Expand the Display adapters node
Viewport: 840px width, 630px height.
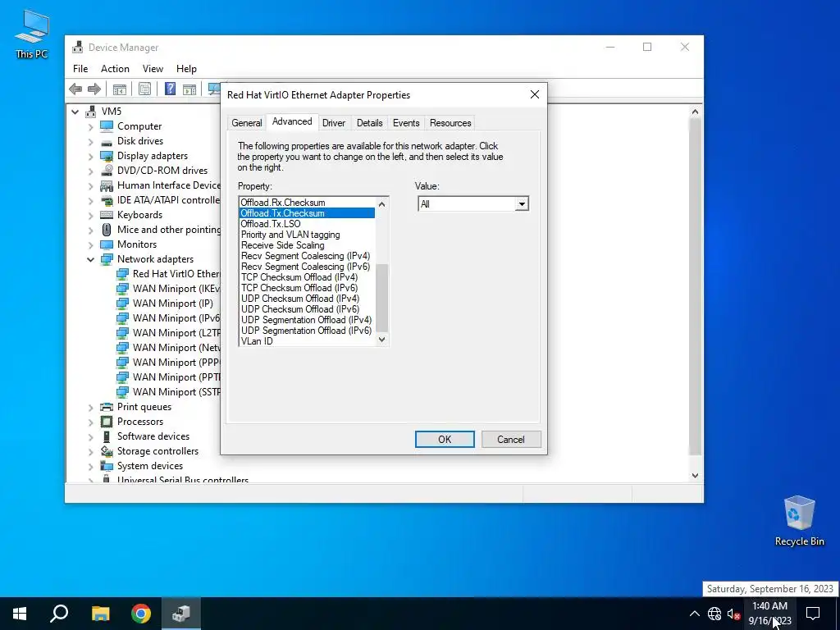click(x=90, y=156)
